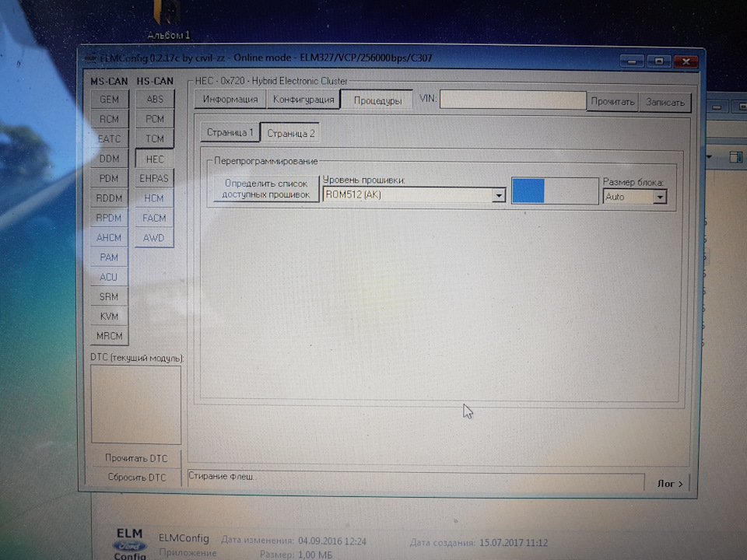Screen dimensions: 747x560
Task: Open the KVM module
Action: pos(109,317)
